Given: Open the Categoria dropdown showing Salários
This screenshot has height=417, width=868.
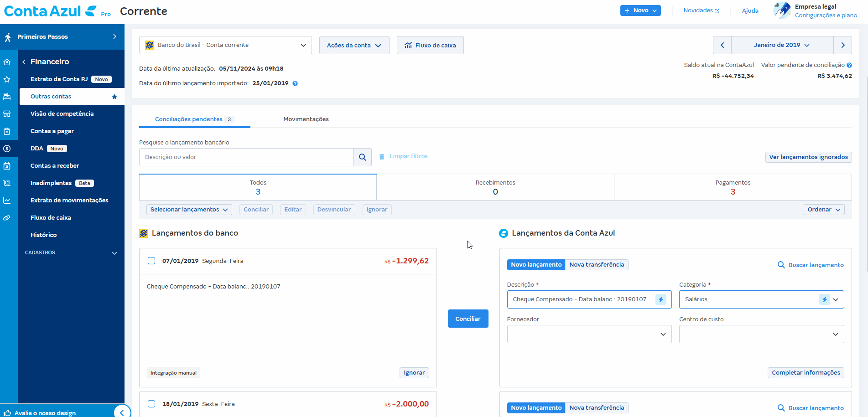Looking at the screenshot, I should coord(835,299).
